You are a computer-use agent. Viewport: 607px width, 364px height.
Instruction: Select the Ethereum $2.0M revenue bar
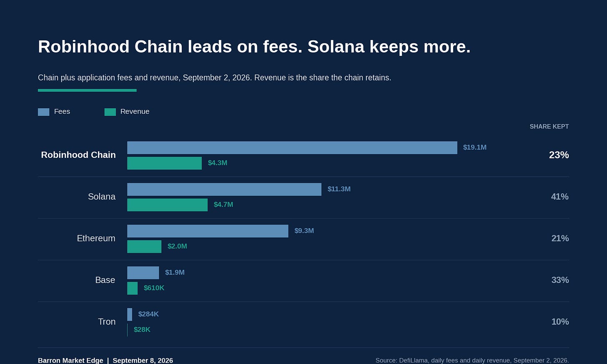click(x=144, y=246)
